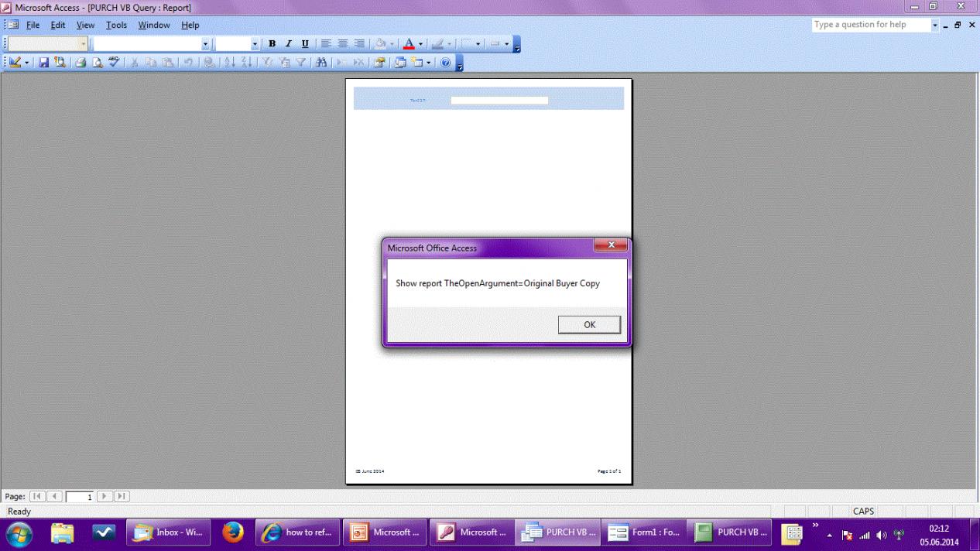980x551 pixels.
Task: Go to the last report page
Action: pyautogui.click(x=122, y=496)
